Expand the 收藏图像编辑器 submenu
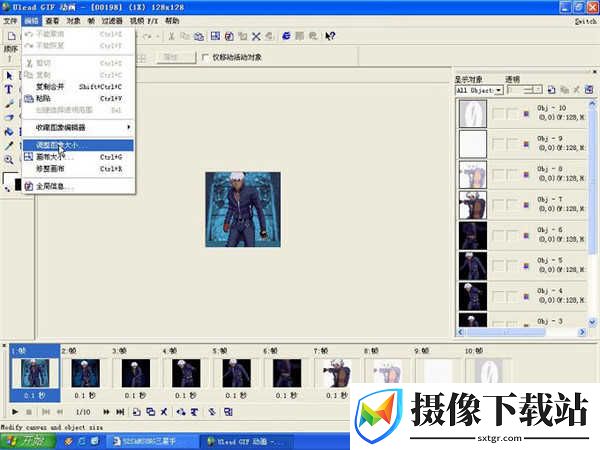The width and height of the screenshot is (600, 450). [x=78, y=127]
